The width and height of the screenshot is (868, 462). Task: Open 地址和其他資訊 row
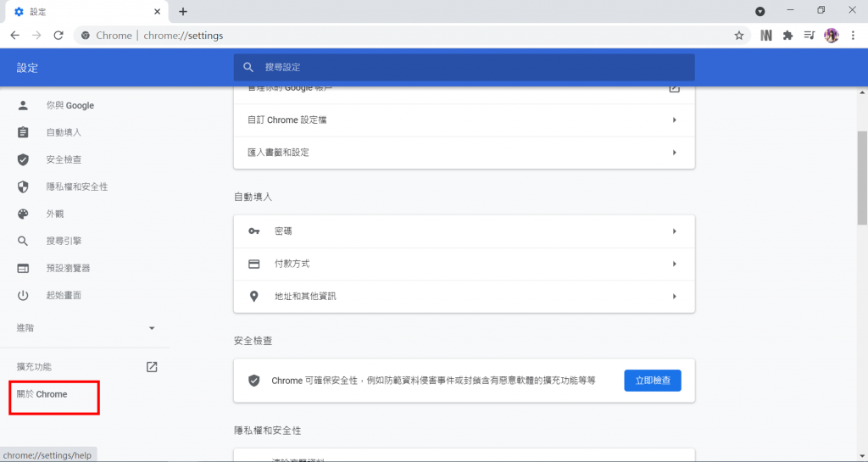[464, 297]
